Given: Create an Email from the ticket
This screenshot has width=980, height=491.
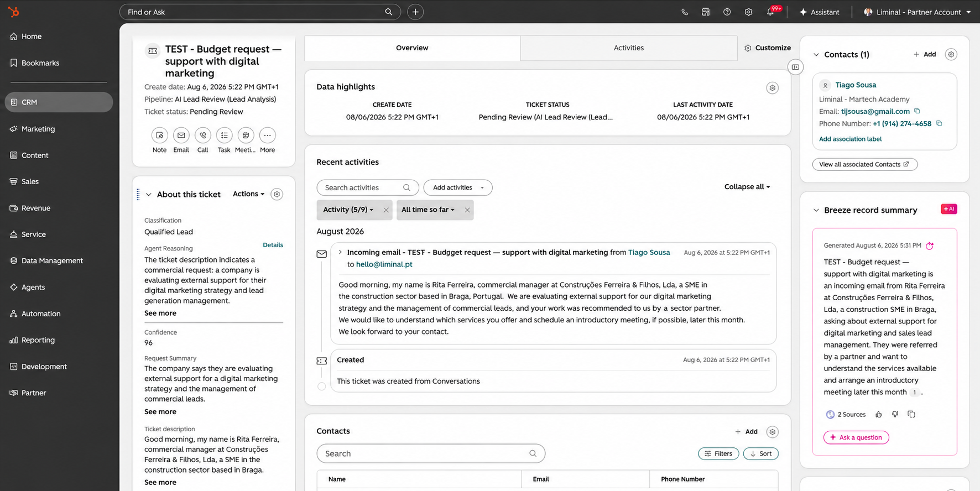Looking at the screenshot, I should point(181,135).
